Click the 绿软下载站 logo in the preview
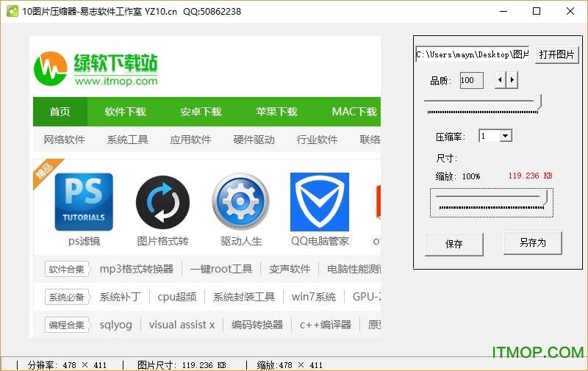 point(96,69)
